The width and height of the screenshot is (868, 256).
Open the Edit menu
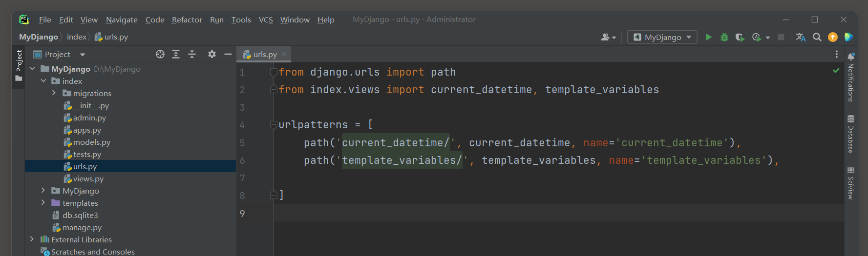click(66, 20)
